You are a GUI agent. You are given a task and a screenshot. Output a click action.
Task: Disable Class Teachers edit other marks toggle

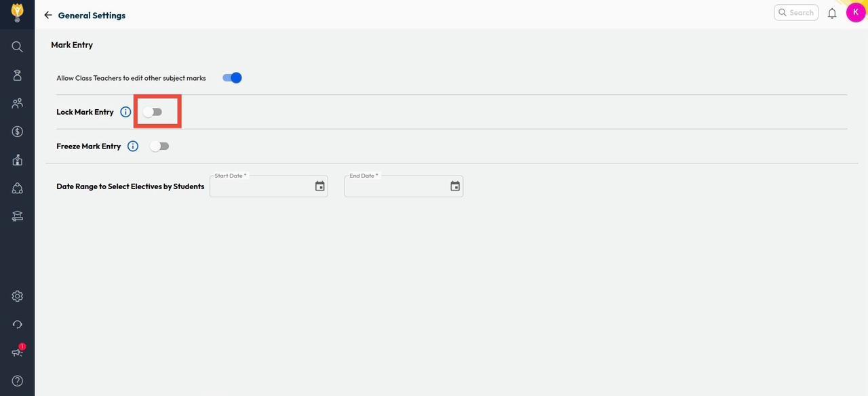click(x=232, y=78)
